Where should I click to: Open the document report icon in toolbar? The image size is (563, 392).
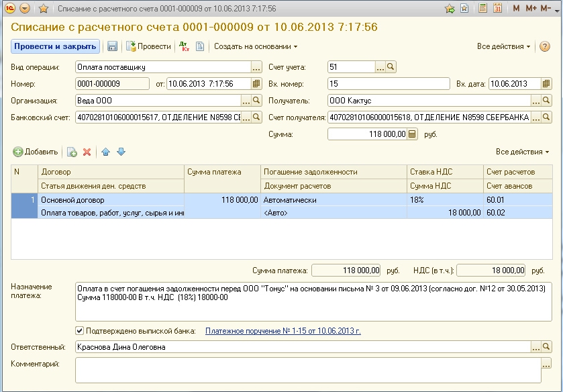pos(200,46)
